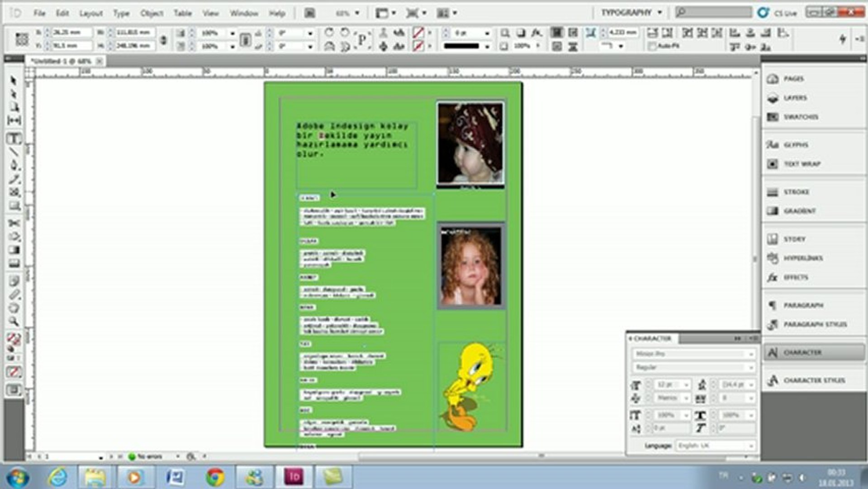Select the Type tool
Screen dimensions: 868x489
(x=14, y=139)
